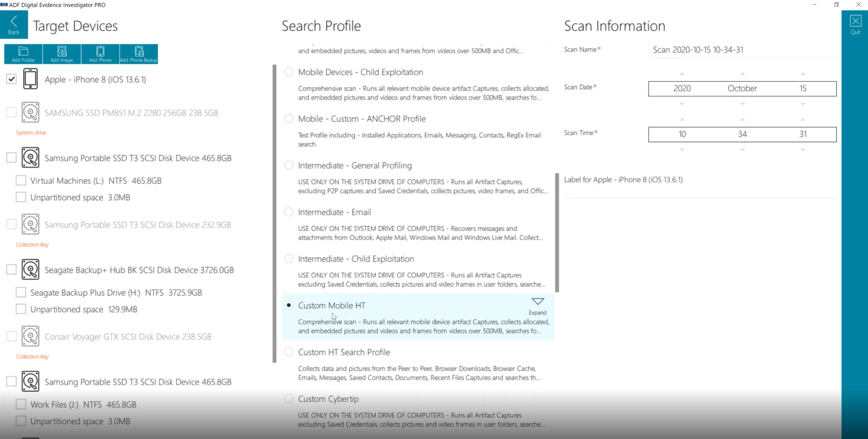Click the Custom Cybertip profile title
Screen dimensions: 868x439
point(328,399)
